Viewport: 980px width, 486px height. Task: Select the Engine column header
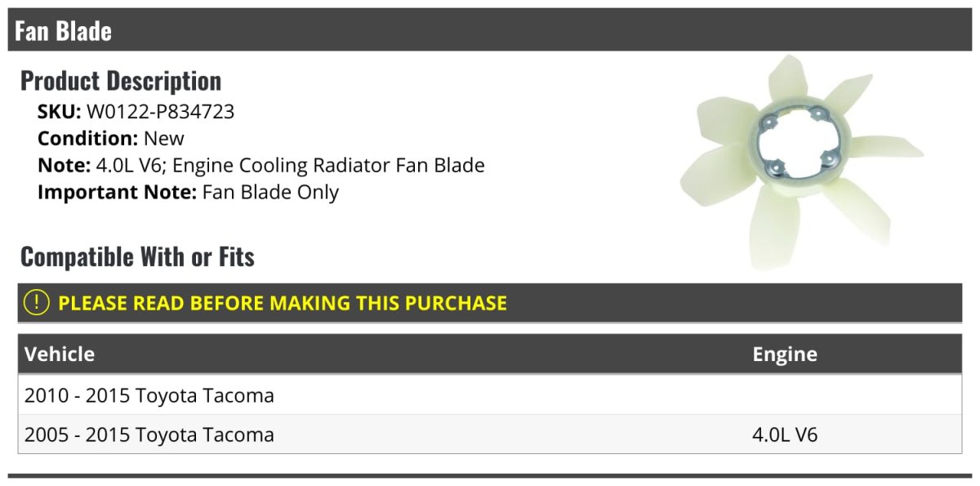coord(784,354)
